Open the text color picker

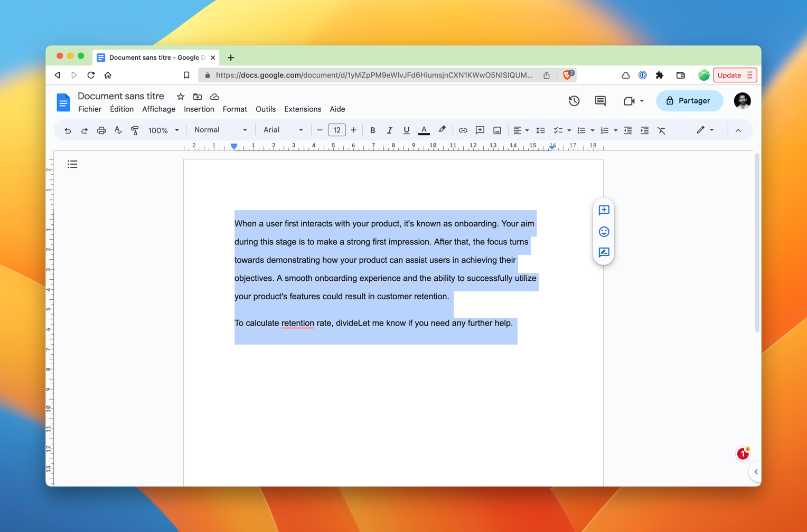[424, 130]
